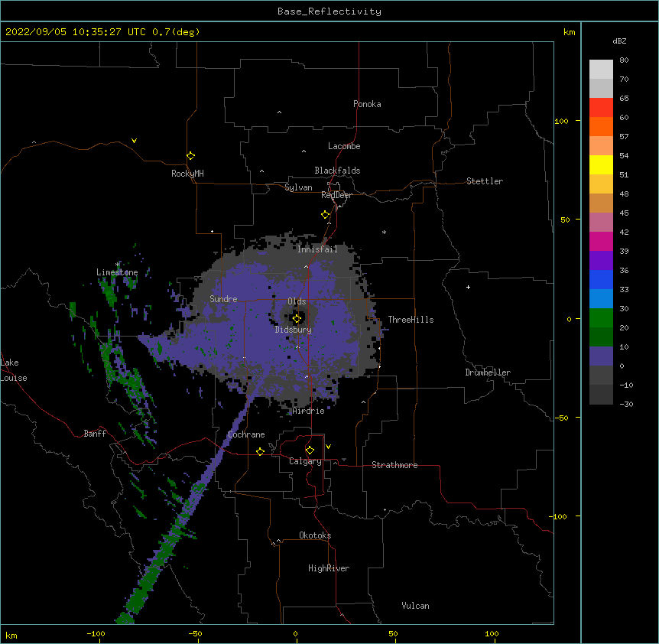Click the Lake Louise label
The height and width of the screenshot is (644, 659).
coord(14,370)
